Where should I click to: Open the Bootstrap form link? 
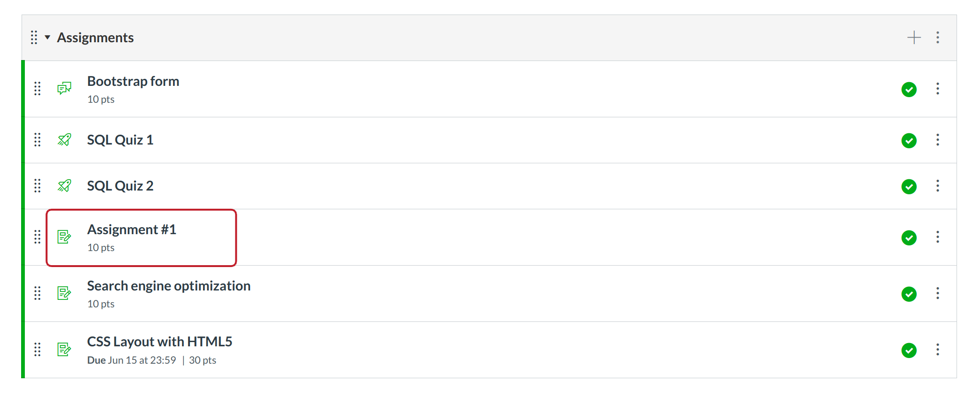coord(133,81)
